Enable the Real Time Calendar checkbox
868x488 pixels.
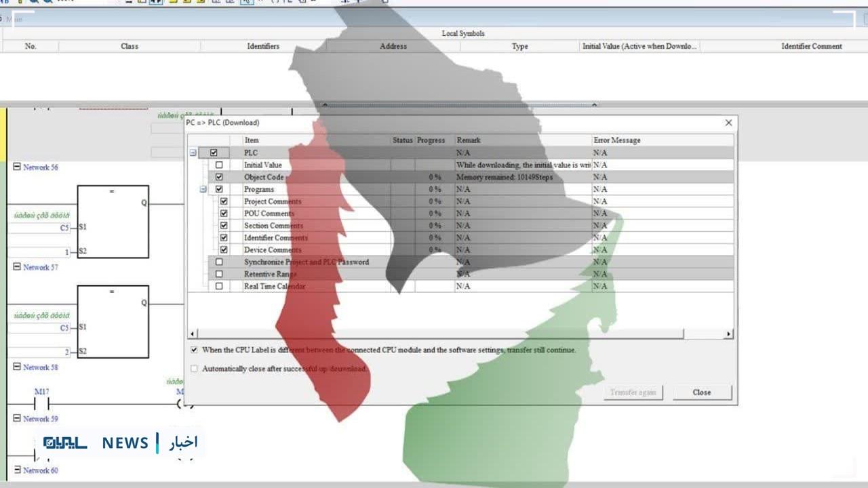click(219, 287)
